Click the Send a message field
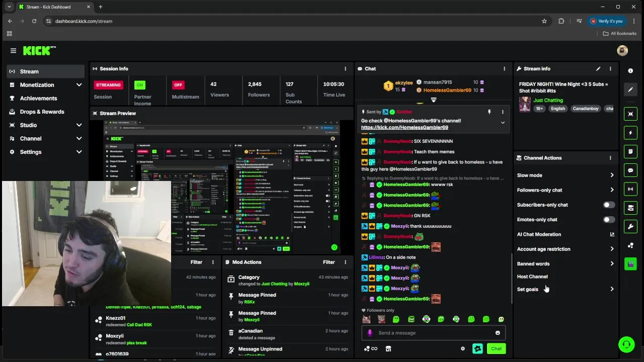 (x=433, y=333)
